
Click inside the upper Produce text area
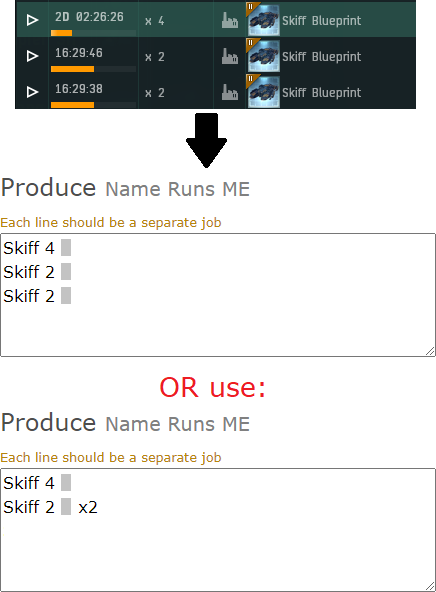click(218, 295)
